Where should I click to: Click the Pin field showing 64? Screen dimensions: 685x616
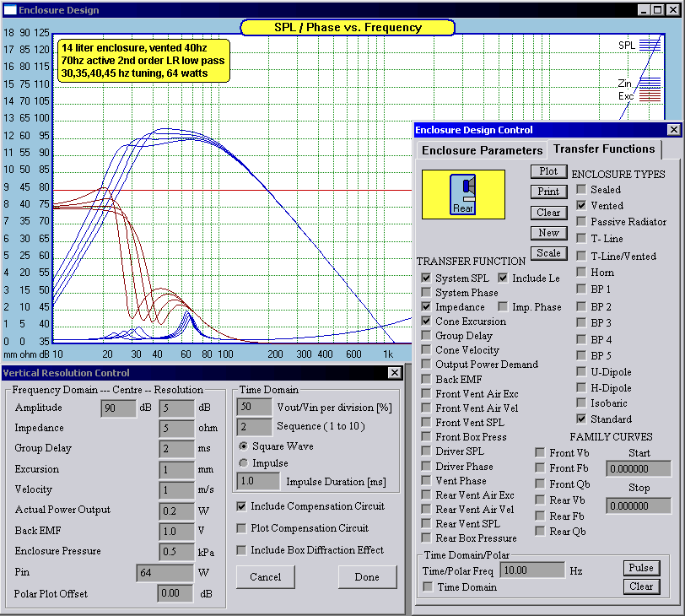(x=165, y=573)
